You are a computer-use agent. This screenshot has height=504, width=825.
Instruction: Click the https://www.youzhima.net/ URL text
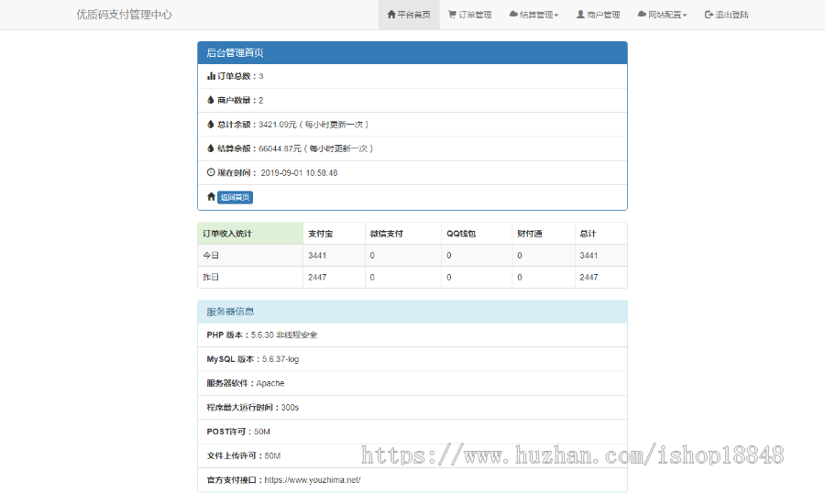tap(313, 480)
